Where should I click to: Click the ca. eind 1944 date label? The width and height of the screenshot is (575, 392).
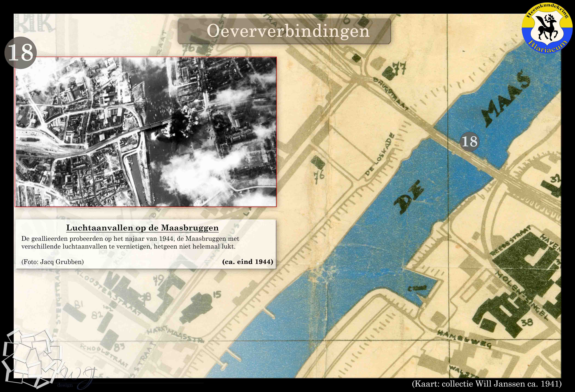(x=247, y=262)
